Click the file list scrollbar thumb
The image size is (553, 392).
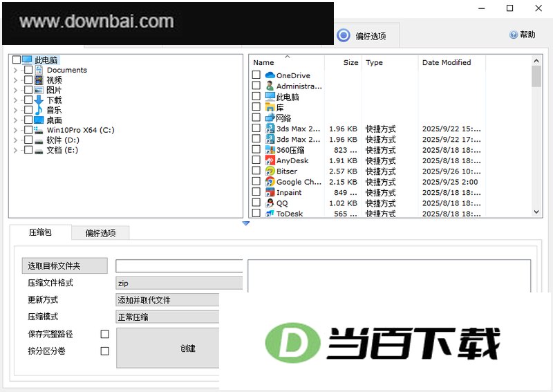[x=536, y=76]
